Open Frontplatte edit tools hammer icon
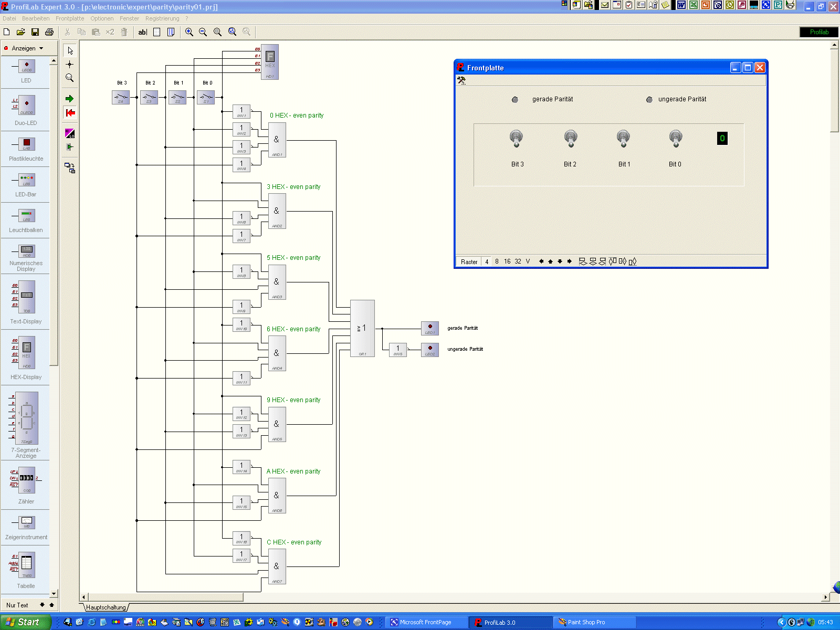The height and width of the screenshot is (630, 840). click(x=461, y=80)
